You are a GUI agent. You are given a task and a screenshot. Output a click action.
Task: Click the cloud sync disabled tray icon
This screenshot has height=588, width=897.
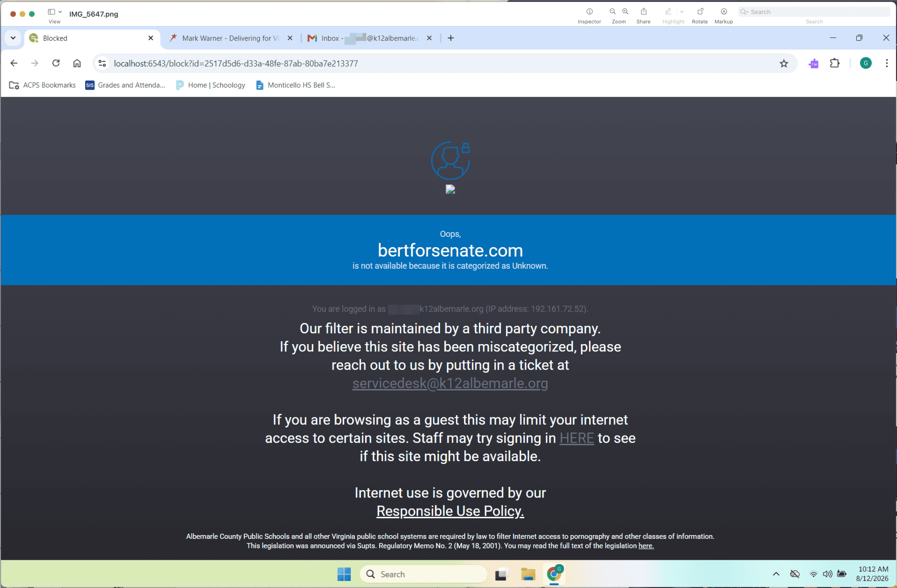point(795,574)
